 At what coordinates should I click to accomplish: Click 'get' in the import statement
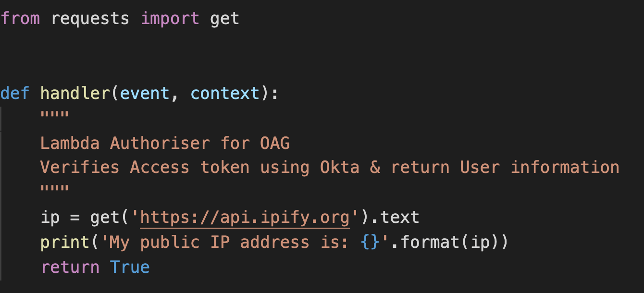tap(224, 19)
